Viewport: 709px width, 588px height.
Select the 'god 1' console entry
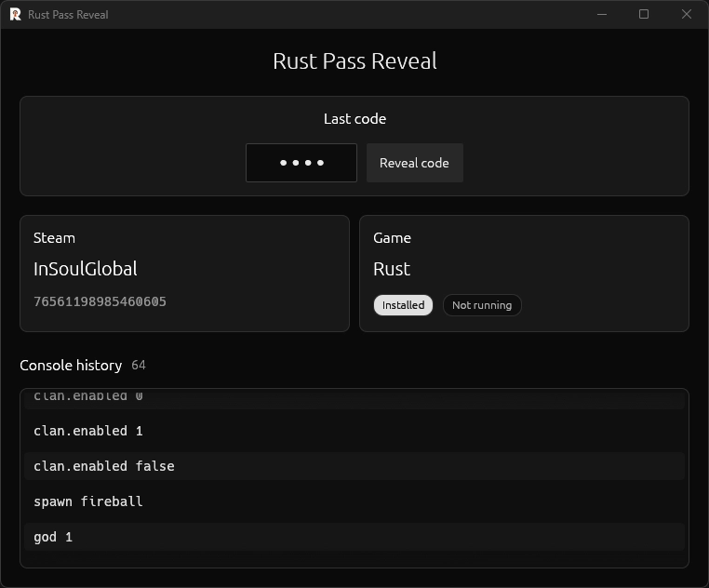(x=354, y=537)
